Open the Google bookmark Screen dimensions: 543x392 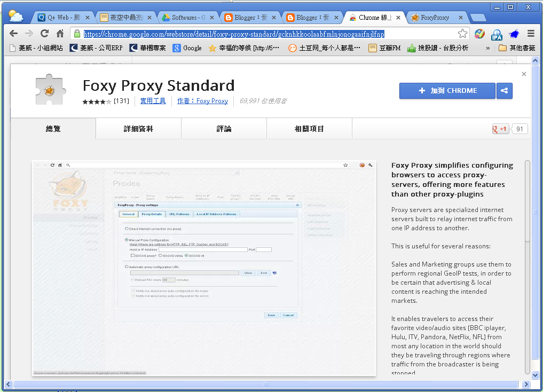tap(187, 48)
